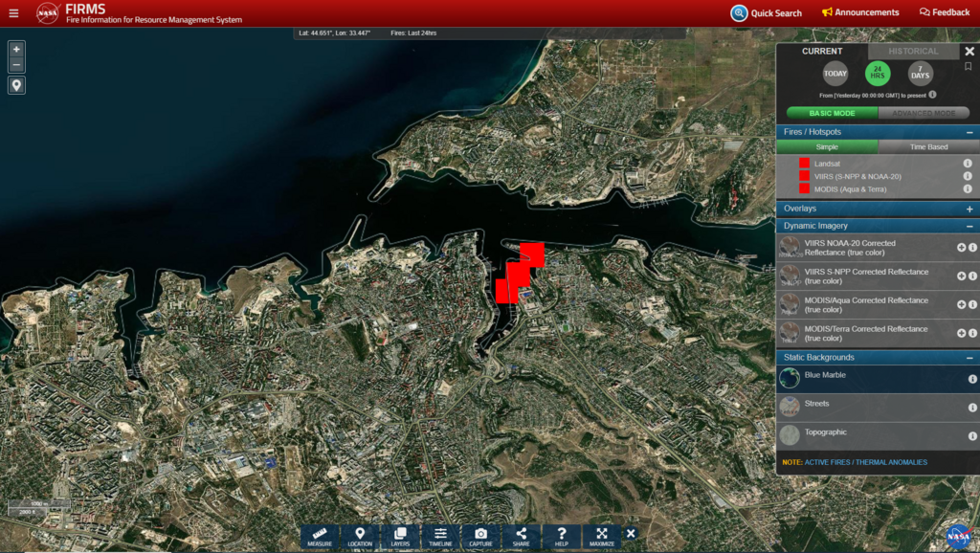The image size is (980, 553).
Task: Expand the Overlays section
Action: 969,209
